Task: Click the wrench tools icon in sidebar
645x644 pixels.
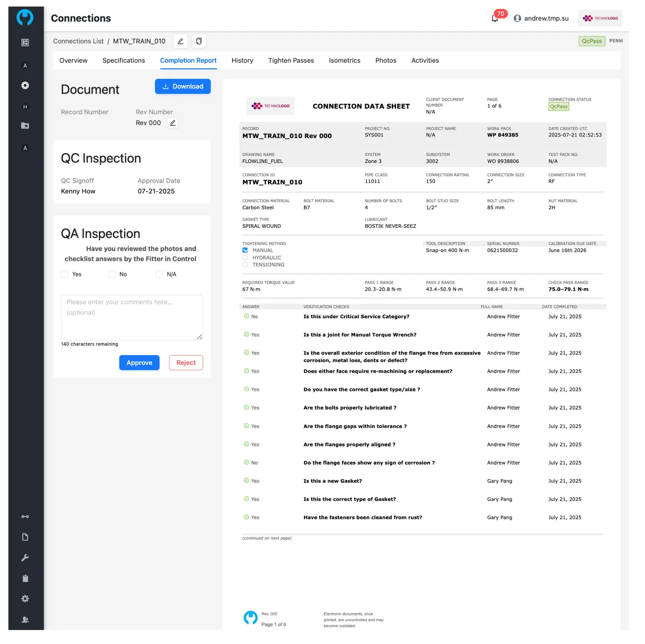Action: [25, 557]
